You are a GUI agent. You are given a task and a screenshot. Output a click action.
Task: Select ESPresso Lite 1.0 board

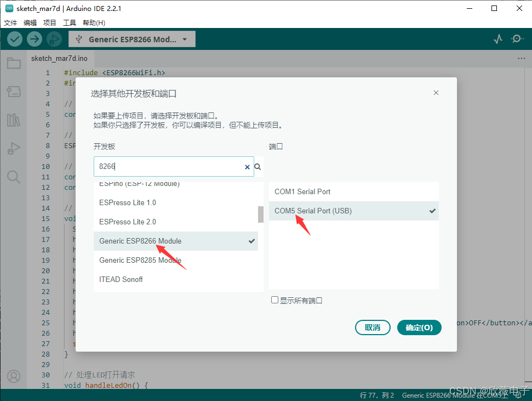[x=176, y=202]
